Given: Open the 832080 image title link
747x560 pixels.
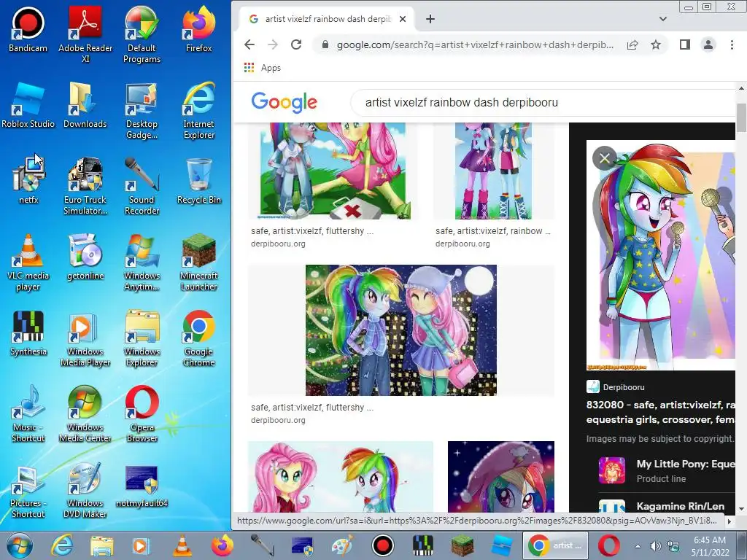Looking at the screenshot, I should pos(660,412).
